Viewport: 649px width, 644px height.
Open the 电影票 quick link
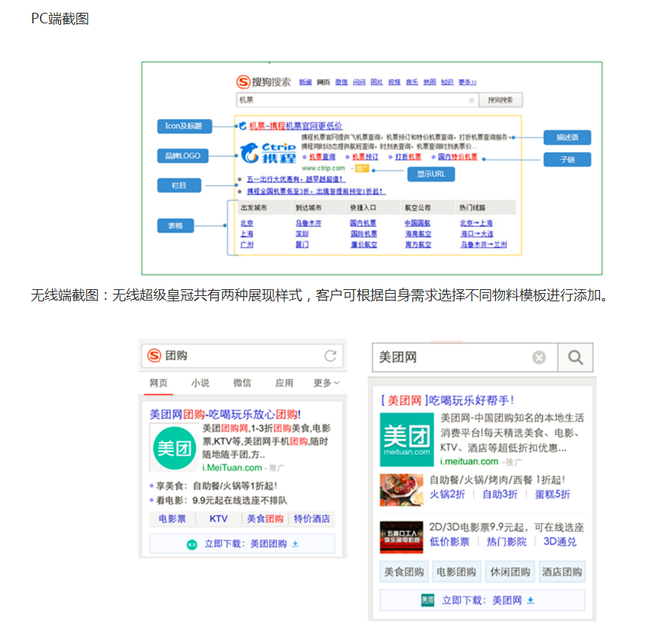[172, 519]
